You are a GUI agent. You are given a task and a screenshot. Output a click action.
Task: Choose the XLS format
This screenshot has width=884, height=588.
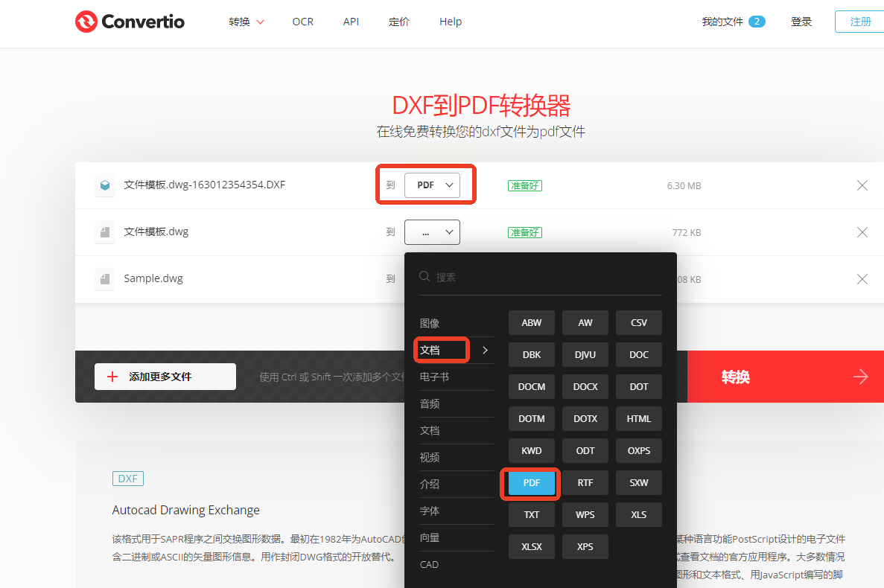point(639,515)
